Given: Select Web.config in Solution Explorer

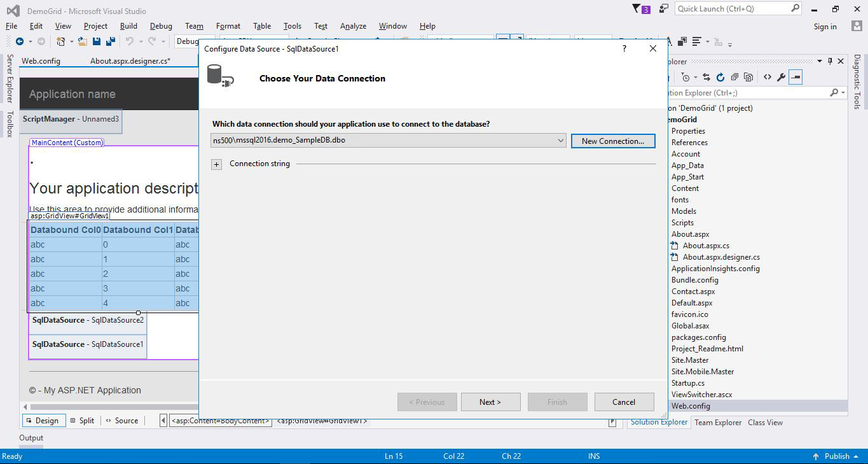Looking at the screenshot, I should (x=691, y=406).
